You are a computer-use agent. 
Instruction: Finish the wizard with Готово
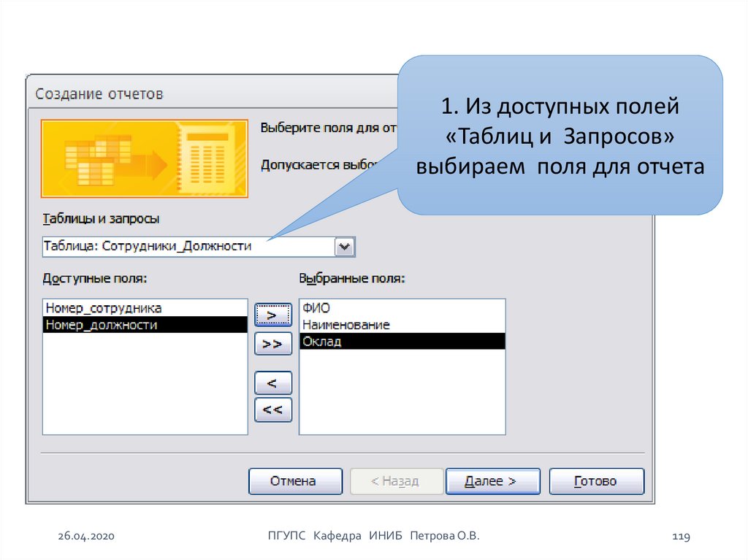point(596,481)
